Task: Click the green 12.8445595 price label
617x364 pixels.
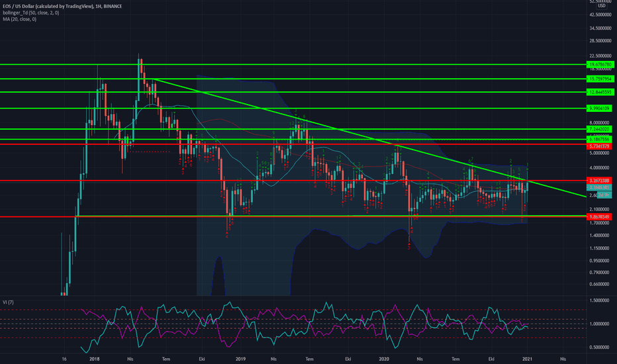Action: click(600, 92)
